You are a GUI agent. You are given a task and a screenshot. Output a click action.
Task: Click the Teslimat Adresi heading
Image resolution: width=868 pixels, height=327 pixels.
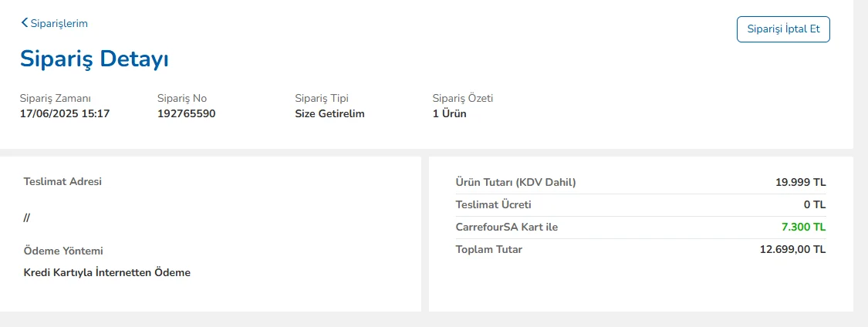coord(62,181)
